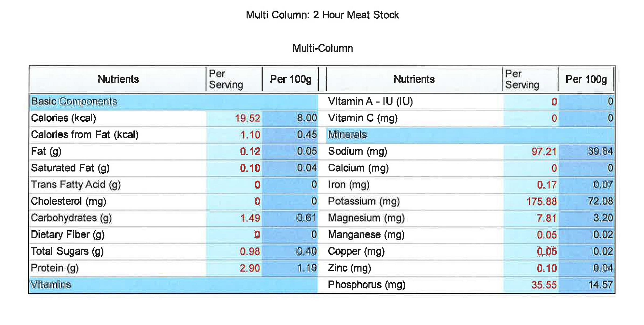Select the Vitamin A - IU row label
The width and height of the screenshot is (644, 325).
[370, 102]
